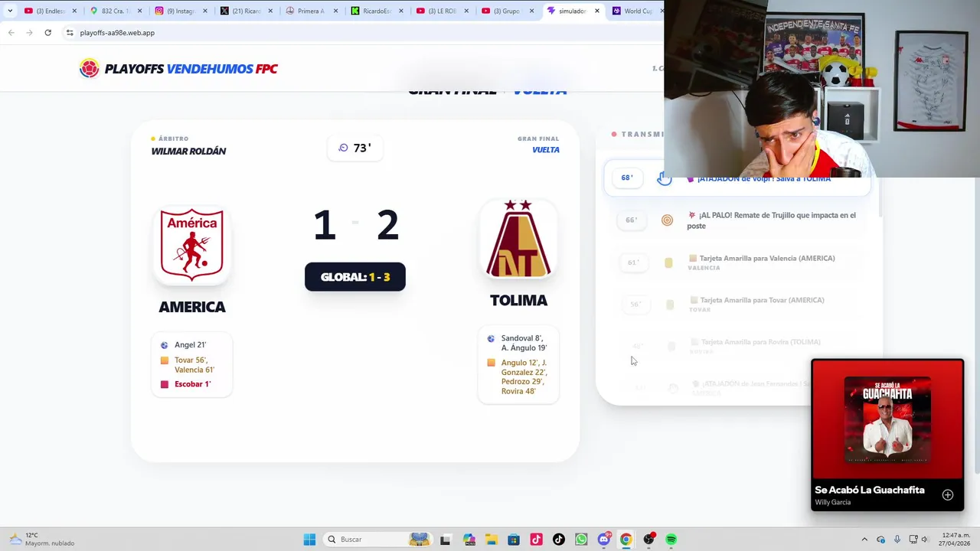
Task: Go forward with the browser forward arrow
Action: 29,33
